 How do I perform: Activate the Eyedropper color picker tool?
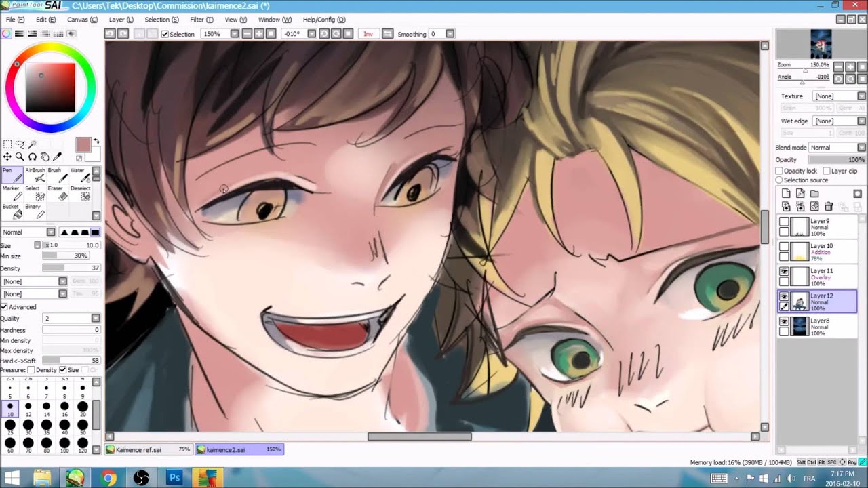pos(57,157)
